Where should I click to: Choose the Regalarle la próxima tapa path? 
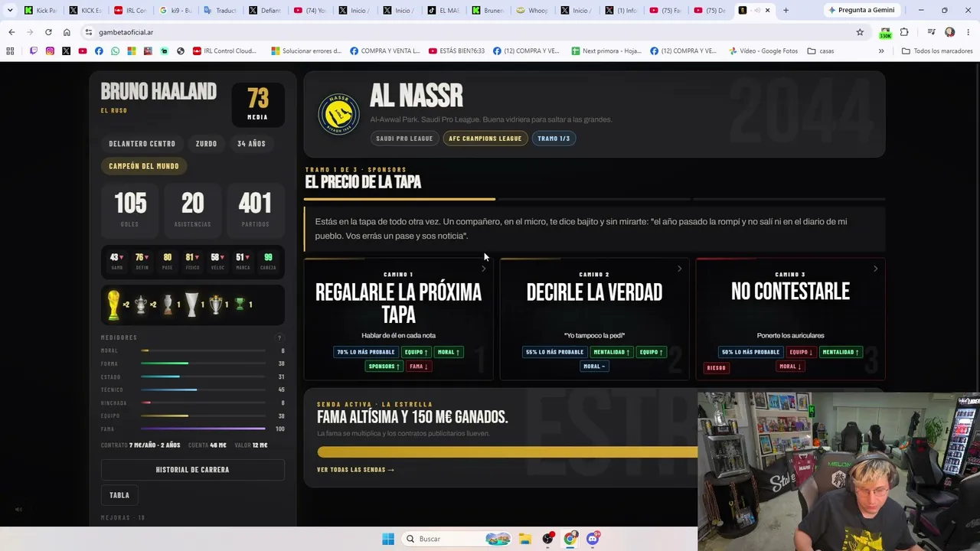click(398, 319)
